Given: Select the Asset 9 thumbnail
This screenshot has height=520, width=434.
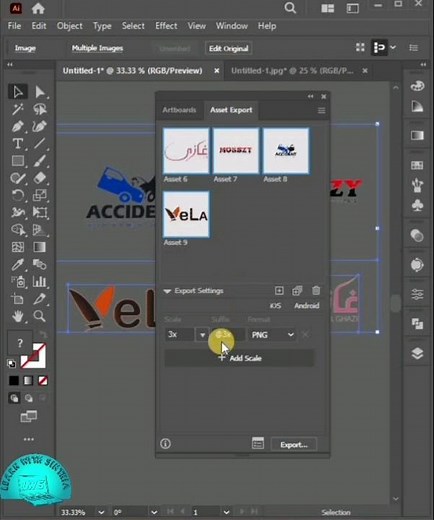Looking at the screenshot, I should (186, 214).
